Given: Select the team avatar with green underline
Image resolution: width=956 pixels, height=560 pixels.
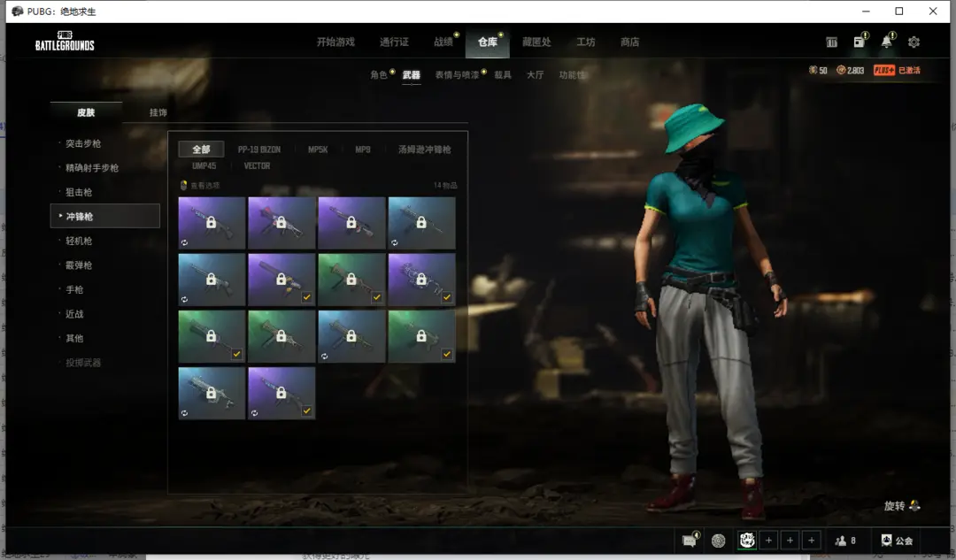Looking at the screenshot, I should pos(747,540).
